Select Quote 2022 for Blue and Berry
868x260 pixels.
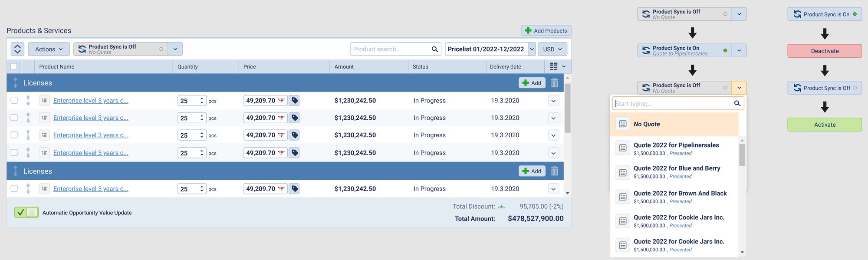[x=674, y=172]
